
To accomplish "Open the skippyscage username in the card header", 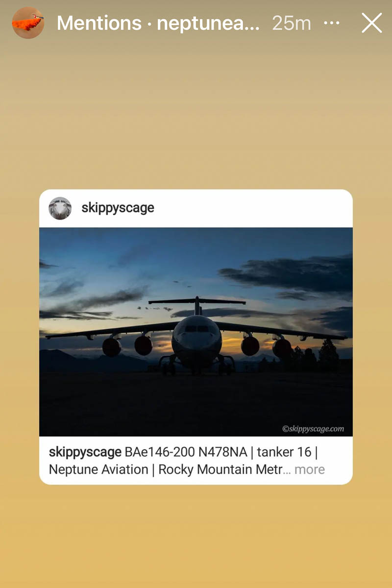I will 118,208.
